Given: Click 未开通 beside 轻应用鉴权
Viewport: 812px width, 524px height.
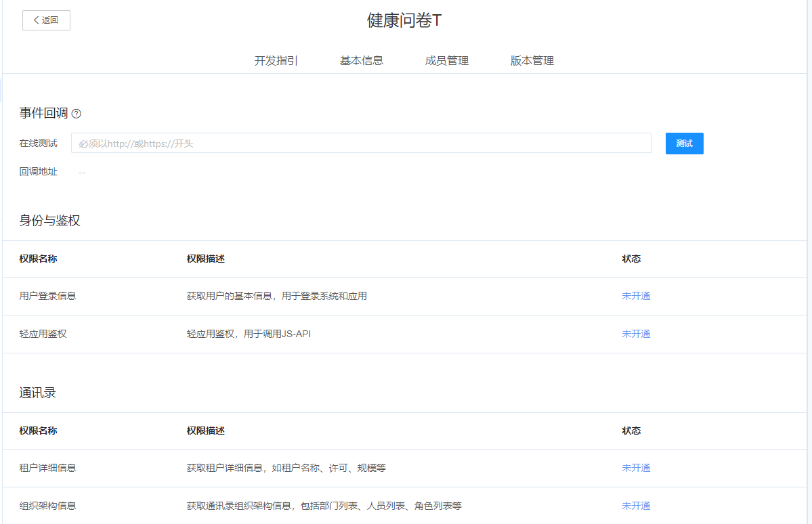Looking at the screenshot, I should [x=635, y=334].
